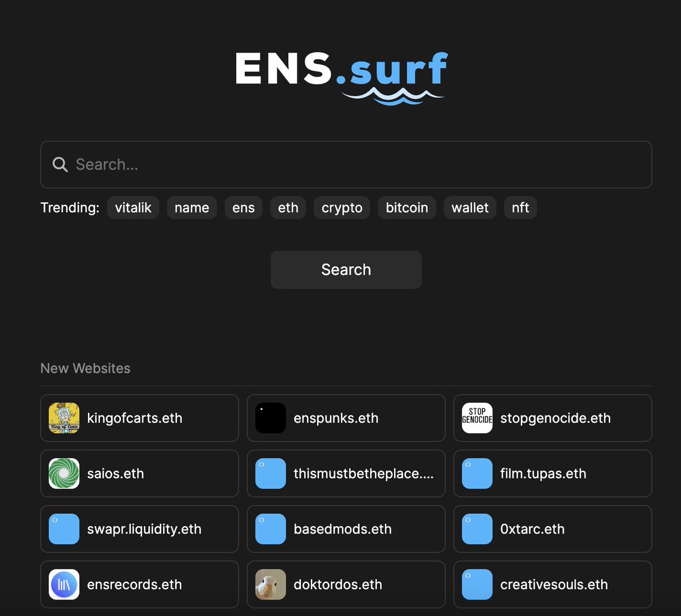Viewport: 681px width, 616px height.
Task: Select the green spiral saios.eth icon
Action: tap(64, 473)
